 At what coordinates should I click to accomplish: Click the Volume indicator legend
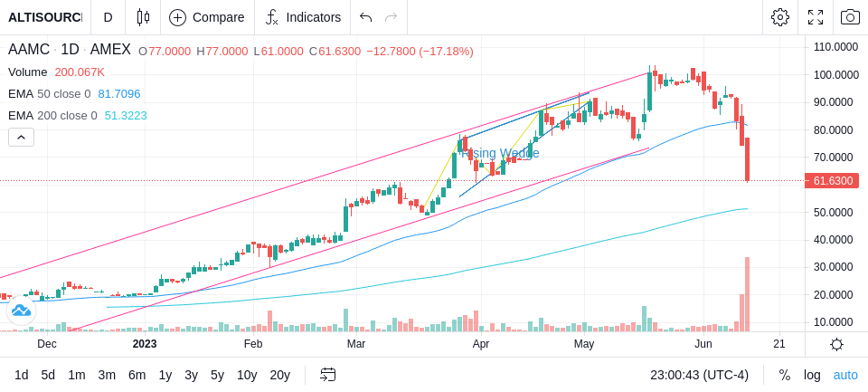(28, 72)
